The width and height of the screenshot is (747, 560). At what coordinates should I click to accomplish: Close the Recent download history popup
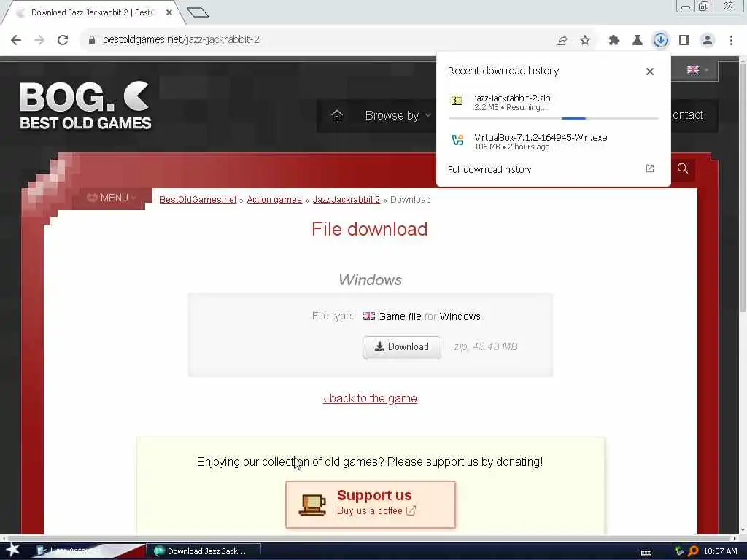(650, 71)
